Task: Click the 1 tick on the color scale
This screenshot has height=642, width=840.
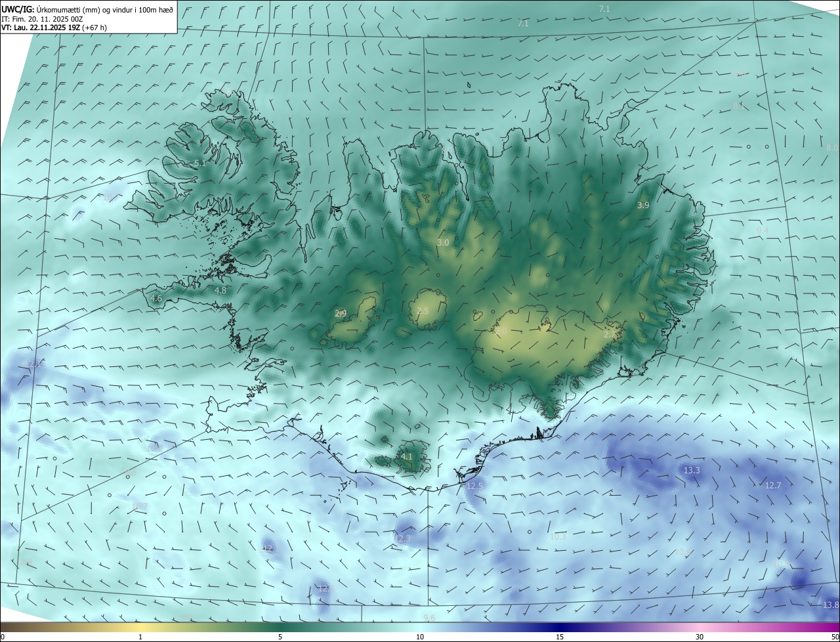Action: tap(140, 637)
